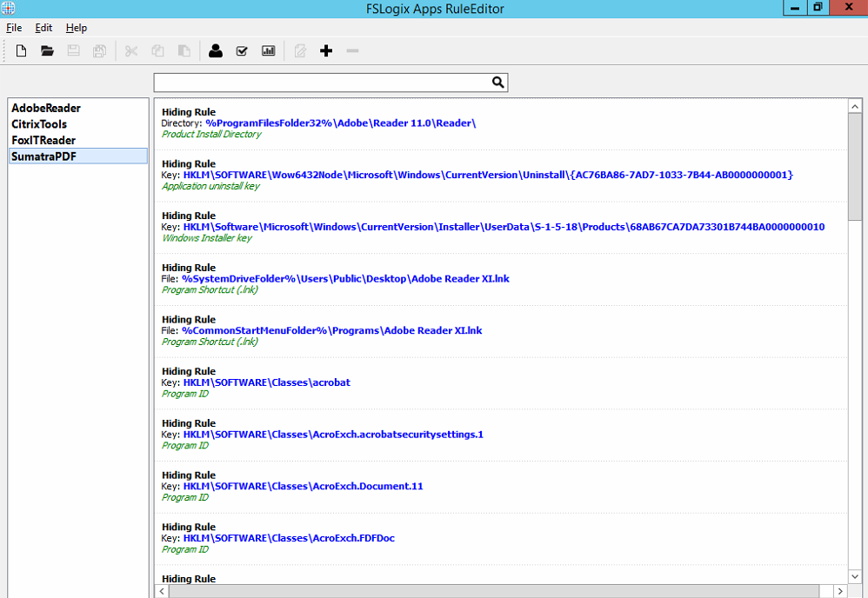Select the Installer UserData Products key rule
Image resolution: width=868 pixels, height=598 pixels.
[501, 228]
